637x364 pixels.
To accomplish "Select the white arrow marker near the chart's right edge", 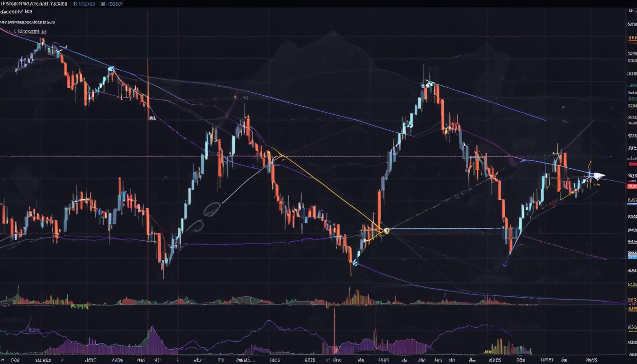I will pyautogui.click(x=596, y=176).
